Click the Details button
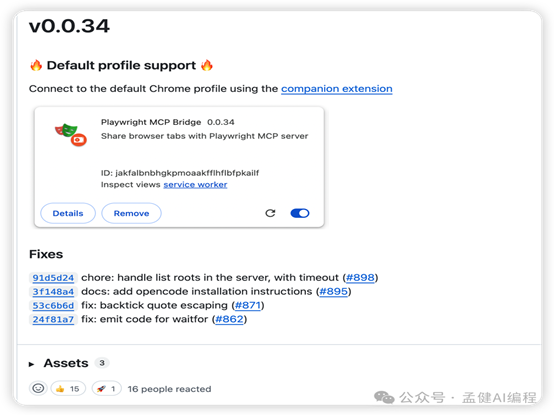Viewport: 554px width, 415px height. click(68, 213)
